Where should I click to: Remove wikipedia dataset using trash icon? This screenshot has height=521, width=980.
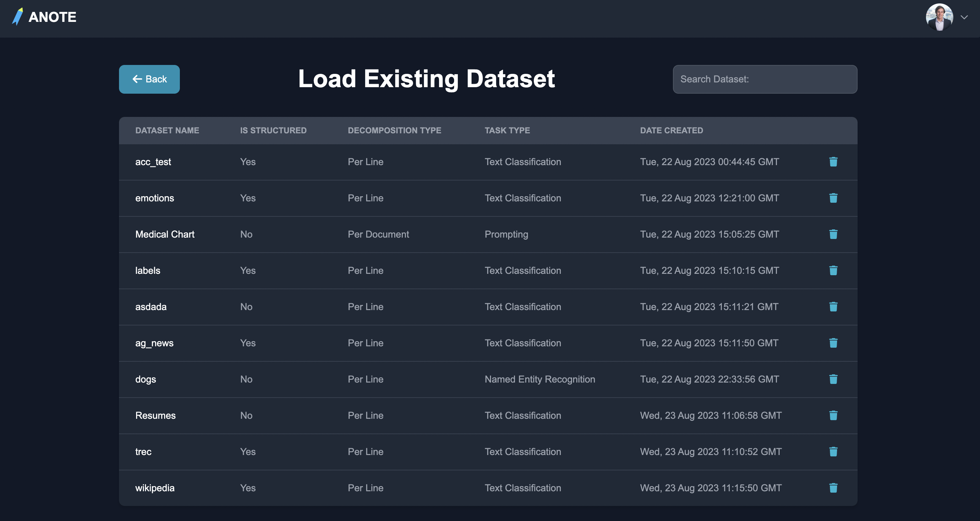click(x=833, y=488)
